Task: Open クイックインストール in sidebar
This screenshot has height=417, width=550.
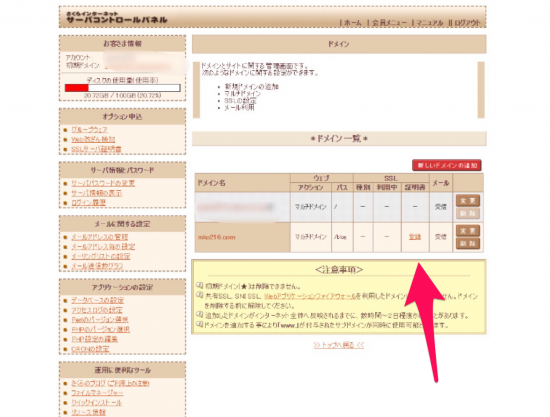Action: pyautogui.click(x=96, y=403)
